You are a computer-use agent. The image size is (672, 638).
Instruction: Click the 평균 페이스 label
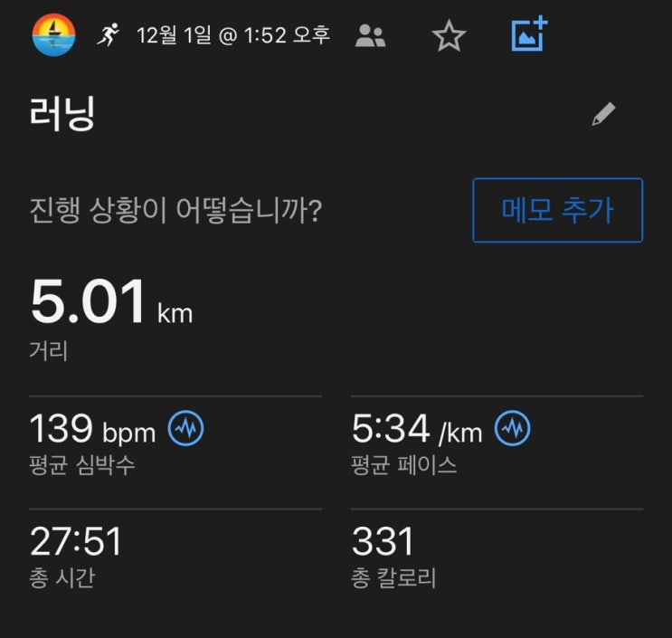(403, 465)
